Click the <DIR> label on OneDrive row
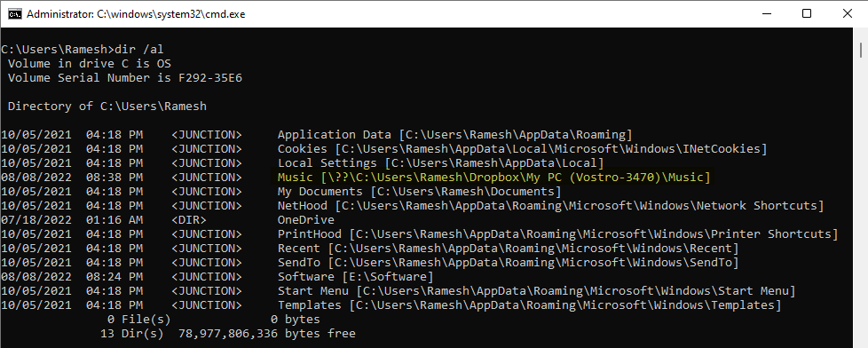 189,220
